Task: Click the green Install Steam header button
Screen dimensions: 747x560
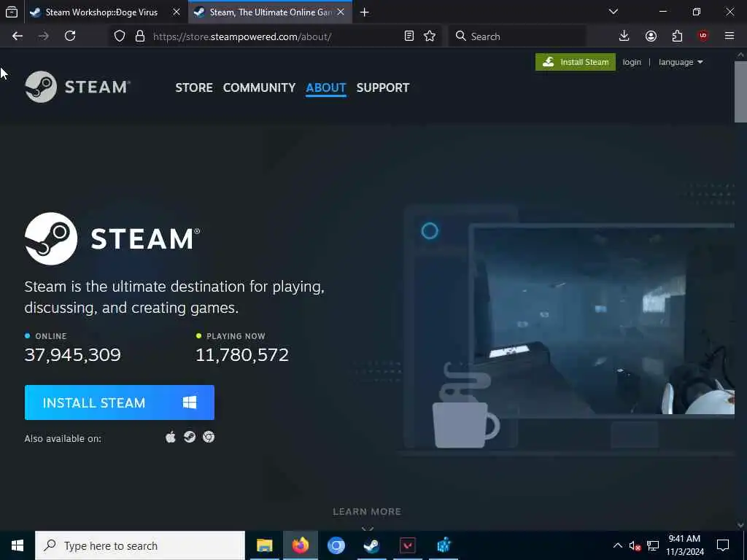Action: pyautogui.click(x=576, y=62)
